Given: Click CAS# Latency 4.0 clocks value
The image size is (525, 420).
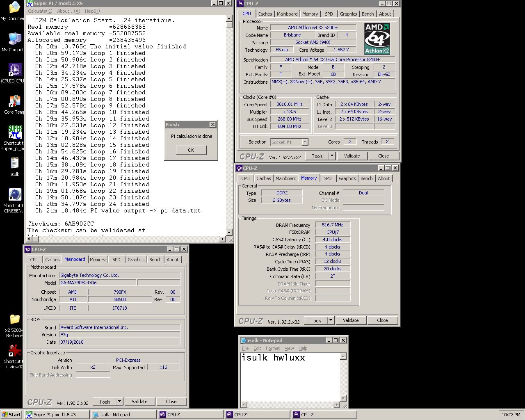Looking at the screenshot, I should 333,240.
